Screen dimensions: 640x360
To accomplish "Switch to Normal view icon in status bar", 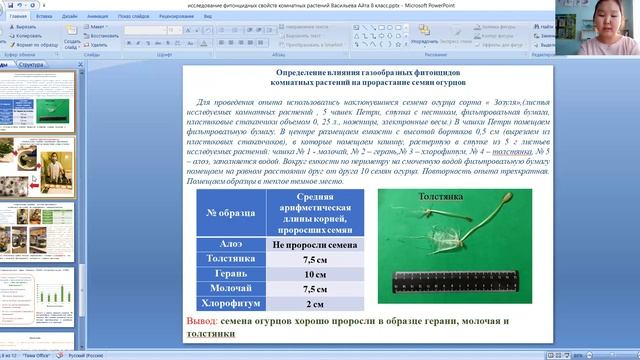I will (550, 356).
